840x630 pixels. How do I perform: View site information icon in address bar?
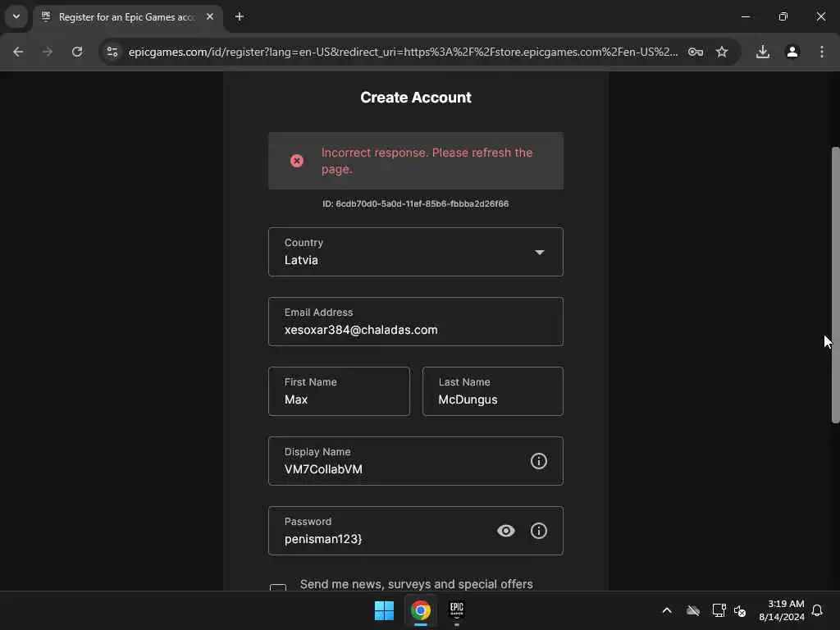112,52
